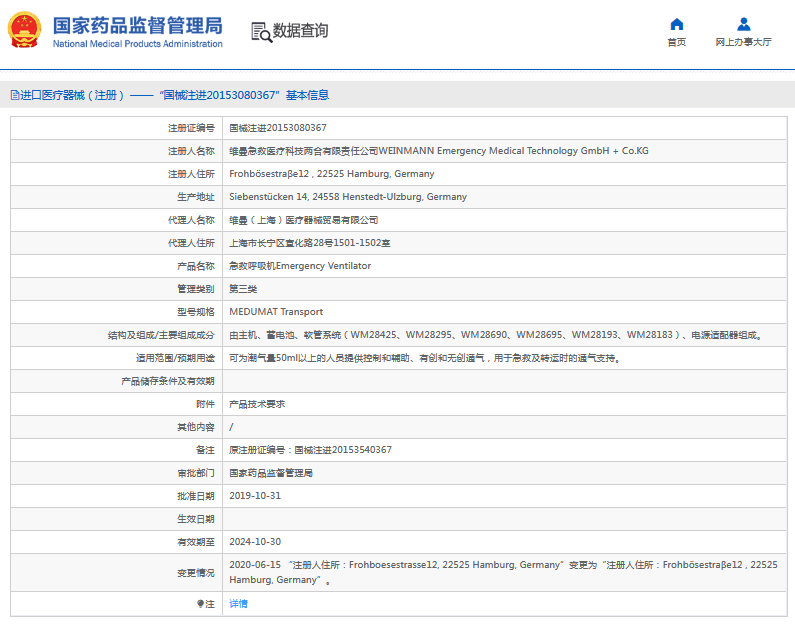The height and width of the screenshot is (624, 795).
Task: Click 国家药品监督管理局 header title
Action: pyautogui.click(x=137, y=25)
